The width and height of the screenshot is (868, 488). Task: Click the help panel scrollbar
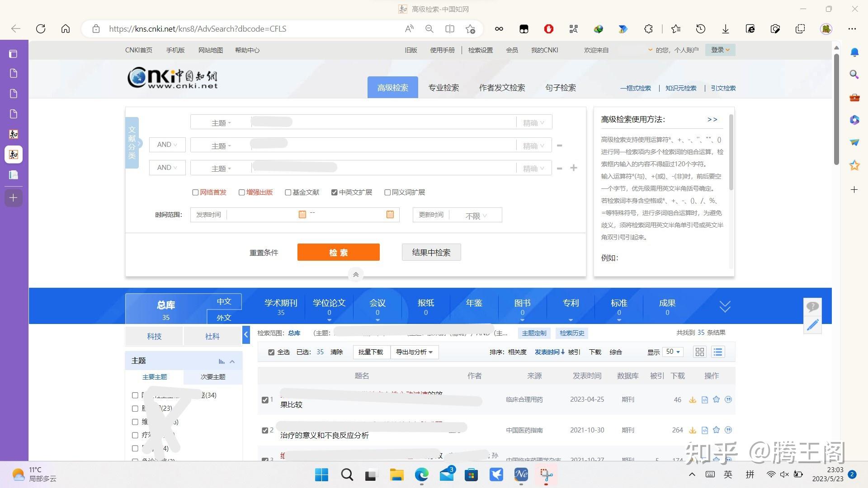(x=731, y=151)
